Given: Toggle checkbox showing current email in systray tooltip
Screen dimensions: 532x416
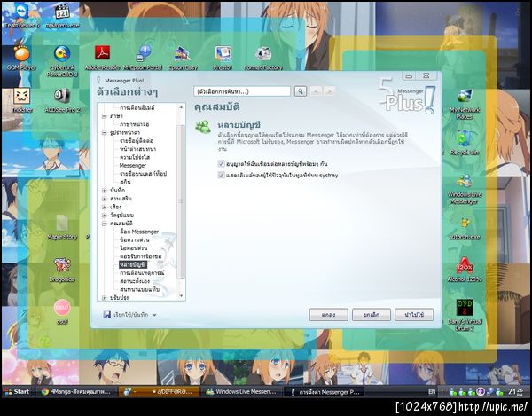Looking at the screenshot, I should (221, 175).
